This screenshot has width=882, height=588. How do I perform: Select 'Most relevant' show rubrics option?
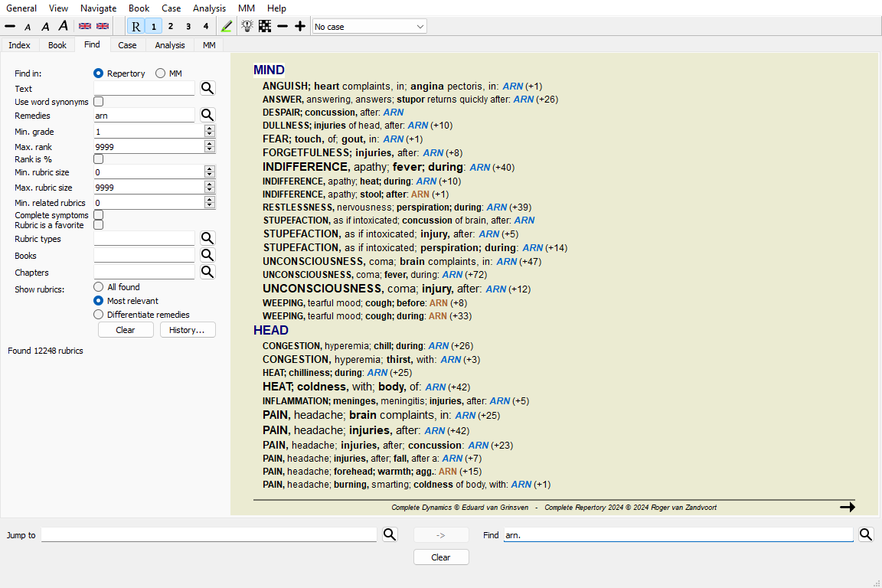[x=99, y=301]
